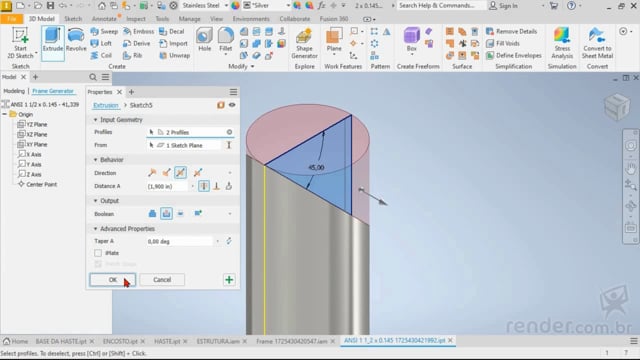This screenshot has width=640, height=360.
Task: Open the Sketch ribbon tab
Action: (73, 19)
